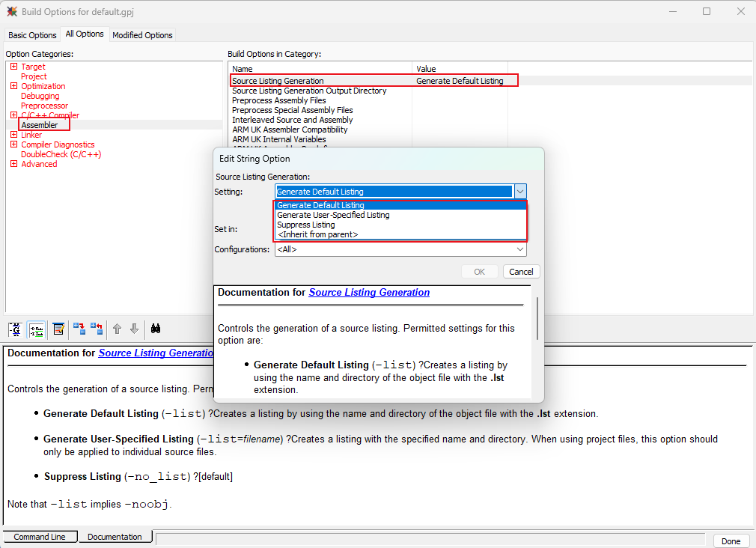The image size is (756, 548).
Task: Expand the Optimization category
Action: coord(13,86)
